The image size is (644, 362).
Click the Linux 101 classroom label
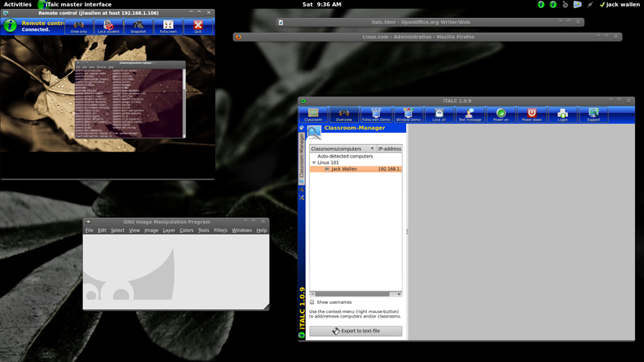(328, 163)
